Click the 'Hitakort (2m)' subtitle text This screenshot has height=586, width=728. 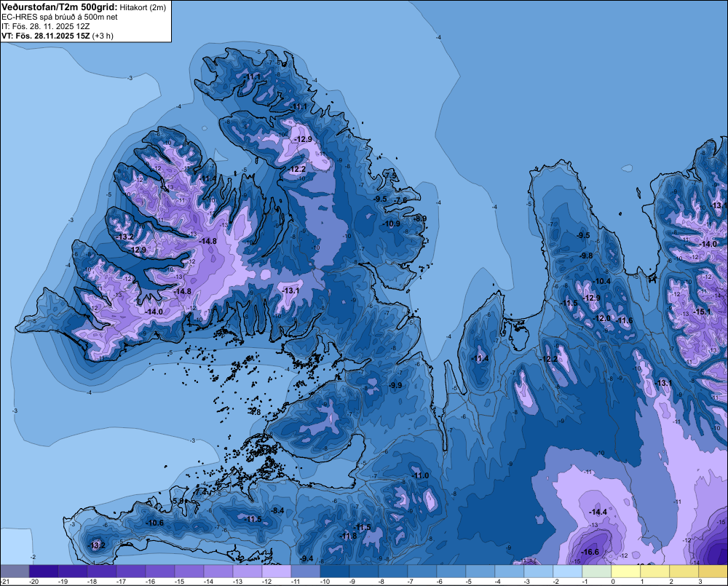click(143, 7)
